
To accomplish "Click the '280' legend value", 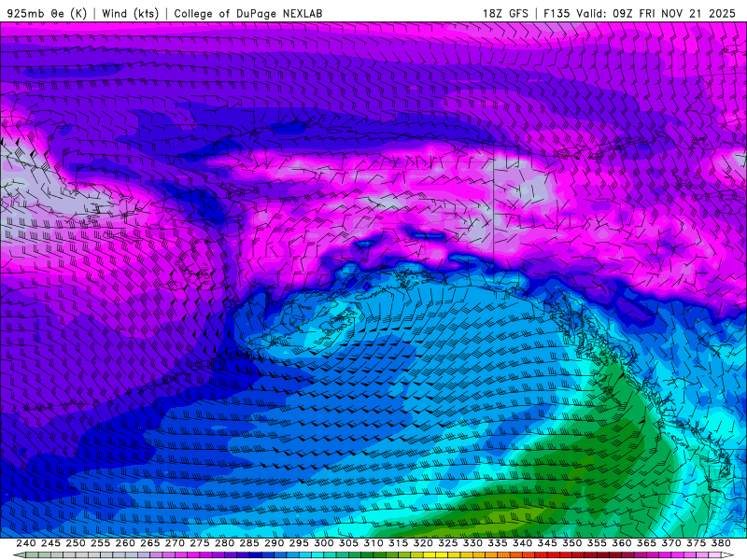I will click(x=224, y=543).
